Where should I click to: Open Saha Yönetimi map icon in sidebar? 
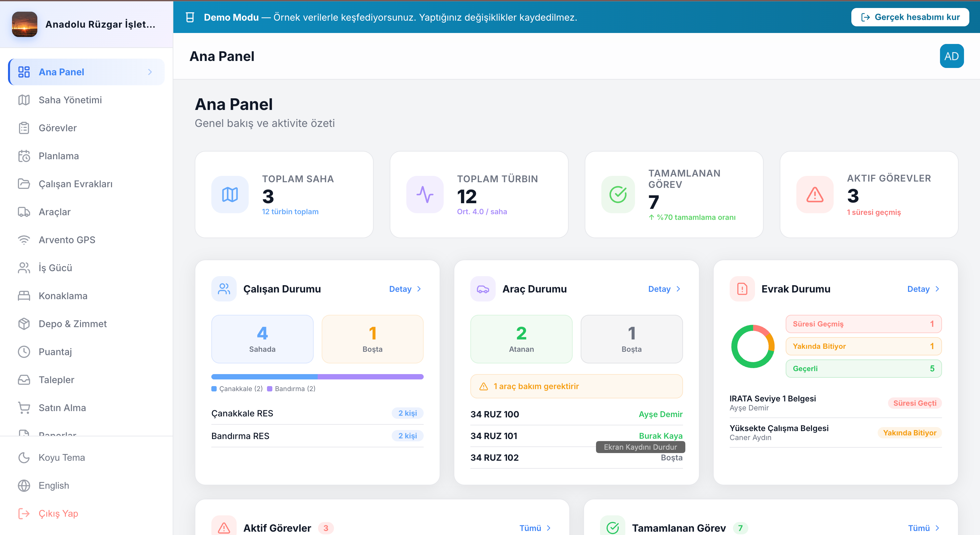[24, 100]
